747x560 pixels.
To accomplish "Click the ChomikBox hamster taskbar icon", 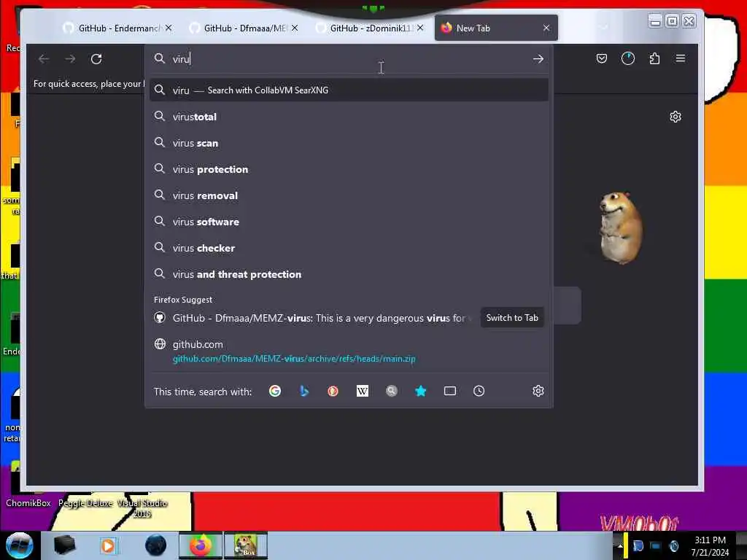I will click(246, 545).
